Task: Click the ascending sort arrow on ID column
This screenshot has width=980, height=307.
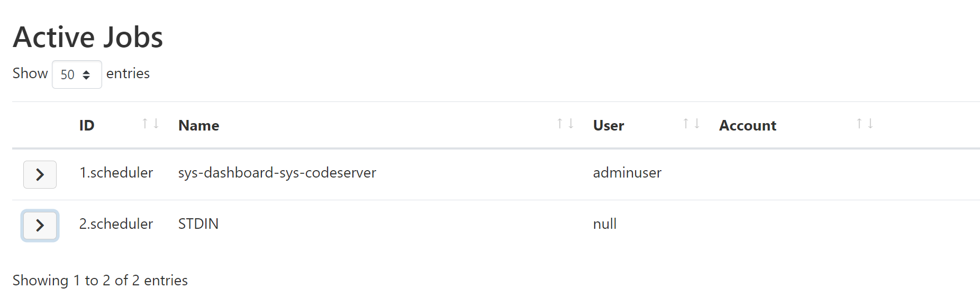Action: 144,122
